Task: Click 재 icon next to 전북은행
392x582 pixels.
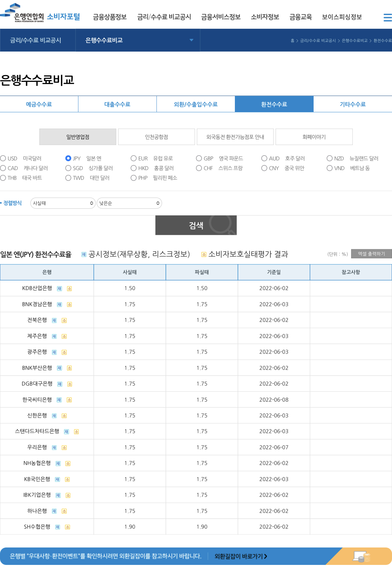Action: click(x=54, y=321)
